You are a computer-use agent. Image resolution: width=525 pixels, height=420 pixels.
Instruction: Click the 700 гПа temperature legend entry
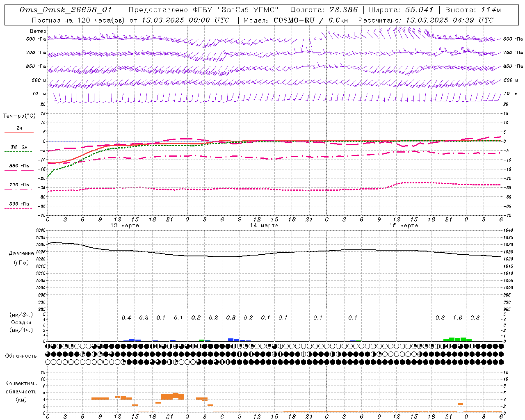[19, 185]
